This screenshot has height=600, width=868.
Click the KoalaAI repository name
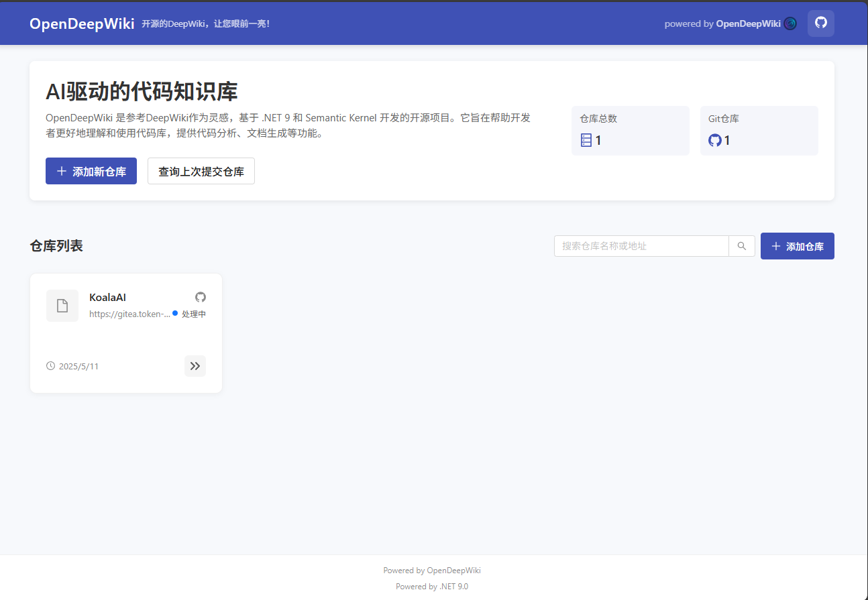click(107, 297)
